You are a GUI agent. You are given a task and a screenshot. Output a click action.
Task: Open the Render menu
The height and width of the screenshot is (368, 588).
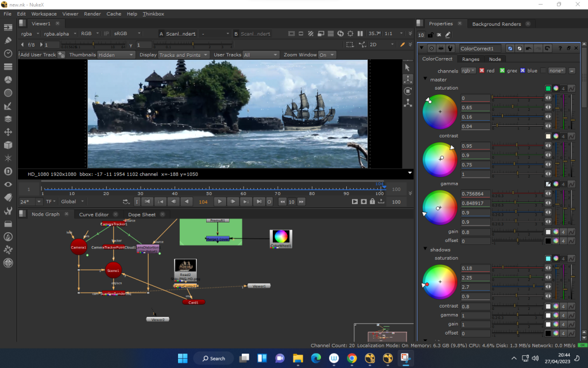92,14
